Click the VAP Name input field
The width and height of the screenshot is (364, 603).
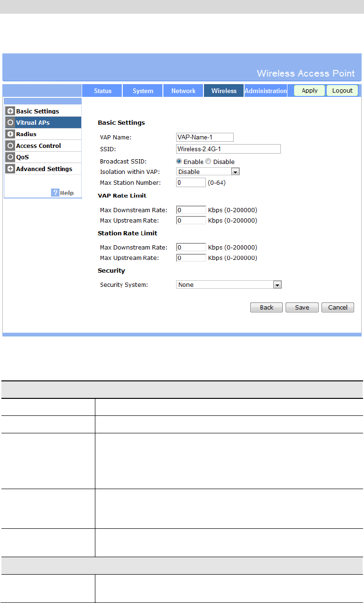(x=205, y=137)
